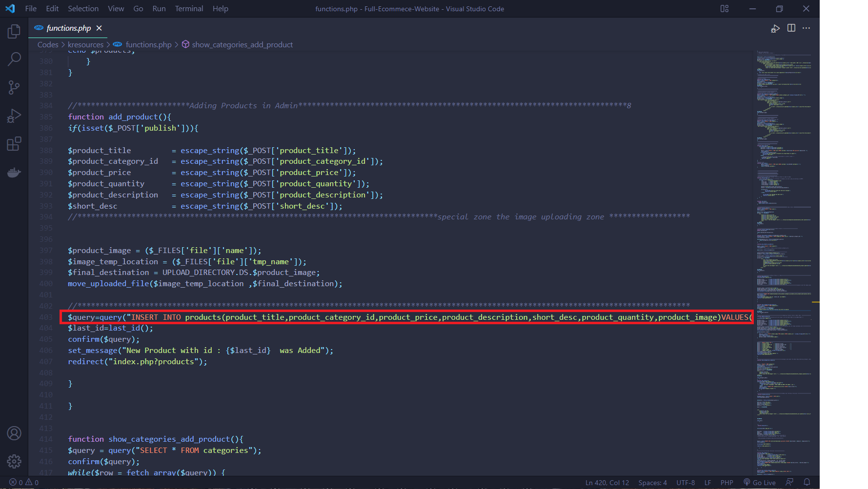
Task: Click the $final_destination assignment line
Action: [x=194, y=273]
